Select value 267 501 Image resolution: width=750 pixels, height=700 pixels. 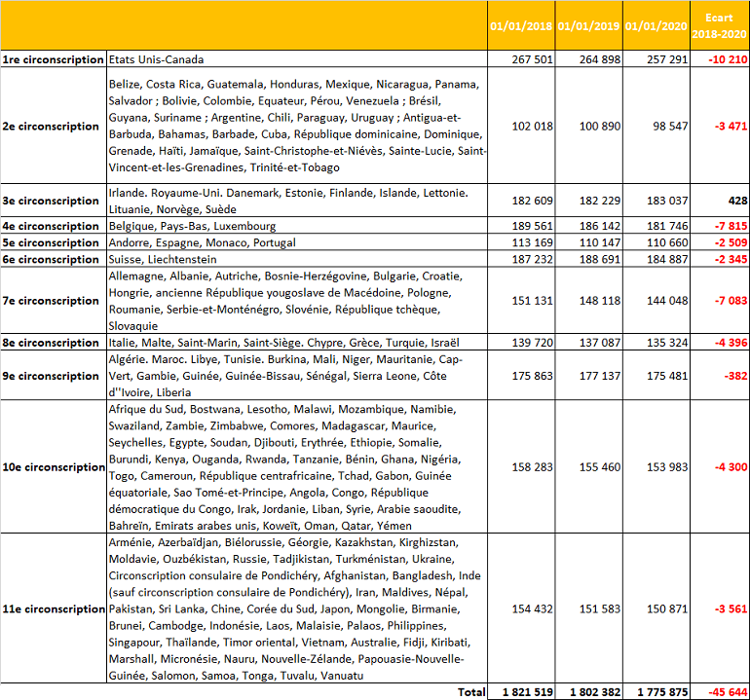(x=533, y=59)
